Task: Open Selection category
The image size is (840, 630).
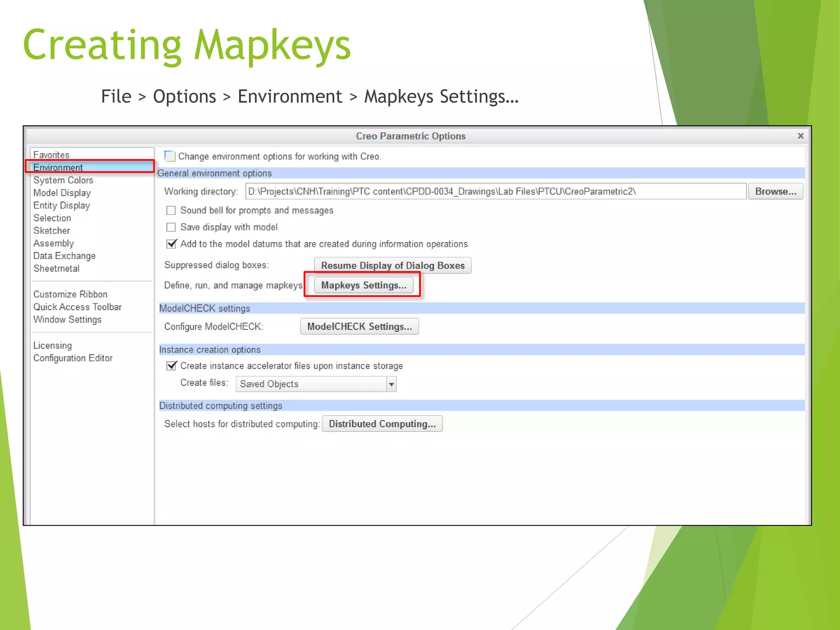Action: pos(52,218)
